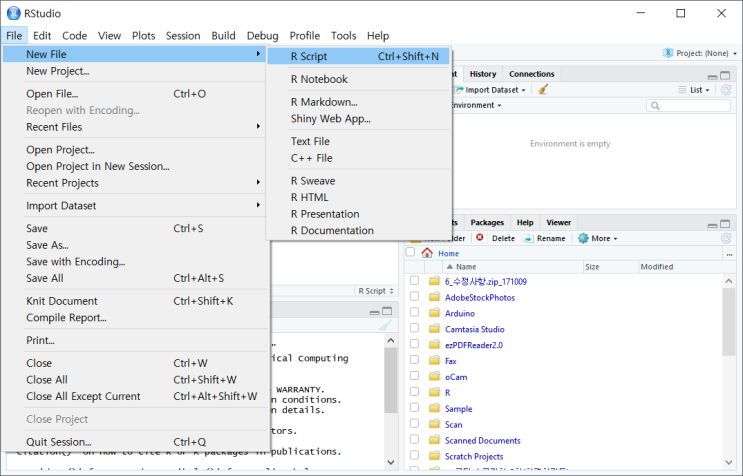
Task: Open the Project: (None) dropdown
Action: click(701, 53)
